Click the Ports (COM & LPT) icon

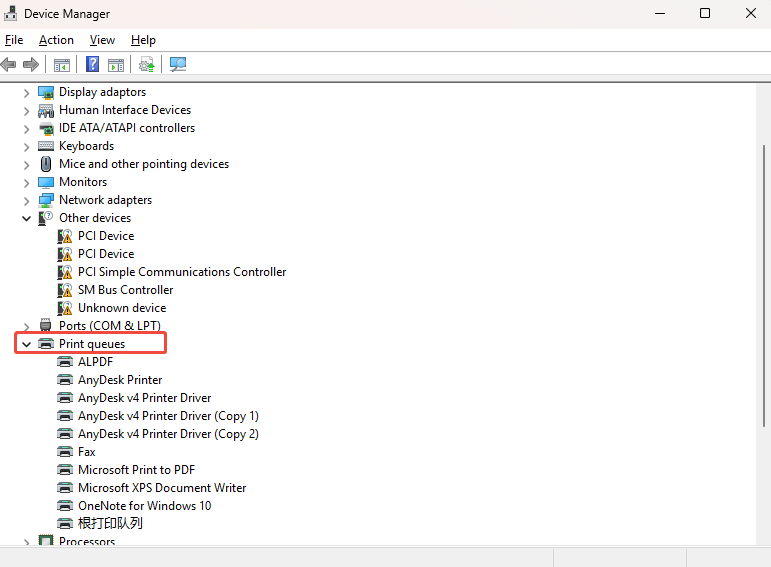[46, 326]
